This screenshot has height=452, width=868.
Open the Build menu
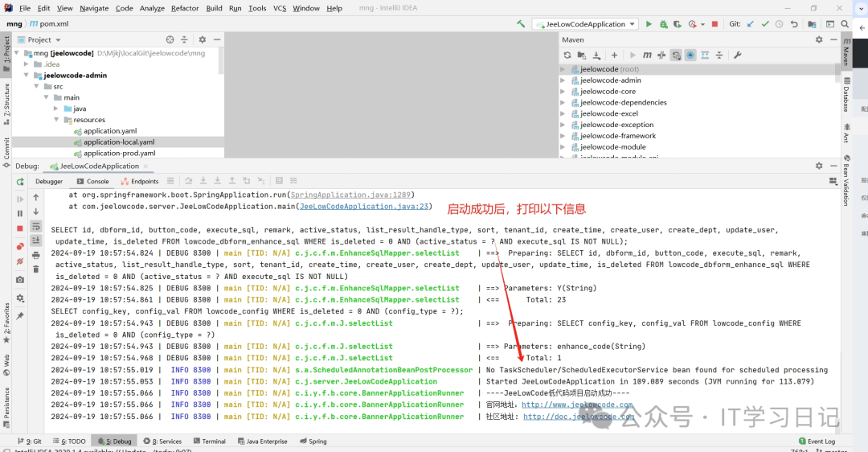[x=215, y=8]
